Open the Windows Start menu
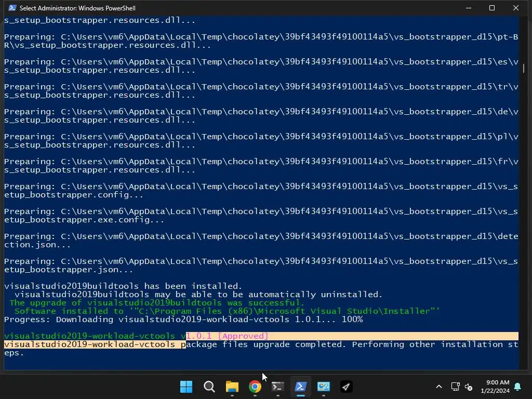Viewport: 532px width, 399px height. (x=186, y=387)
